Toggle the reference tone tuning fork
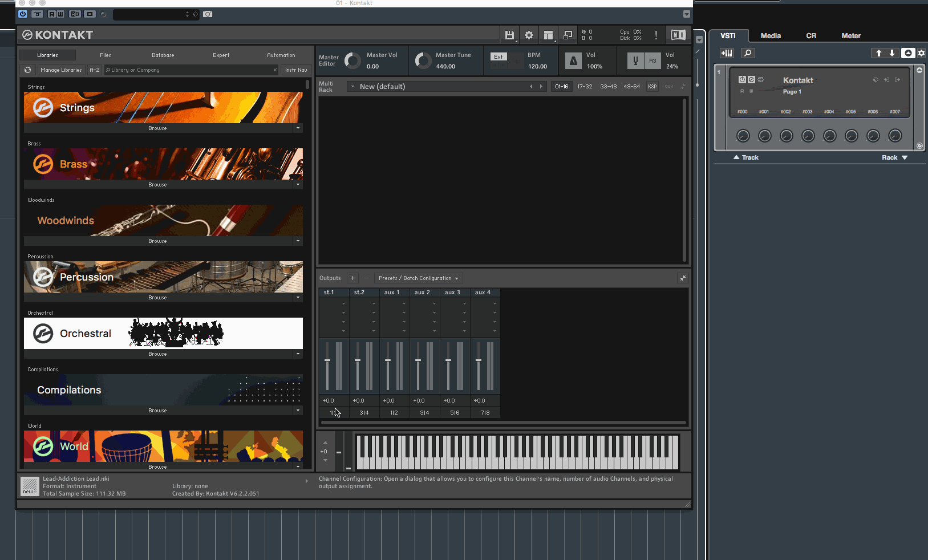 tap(635, 60)
